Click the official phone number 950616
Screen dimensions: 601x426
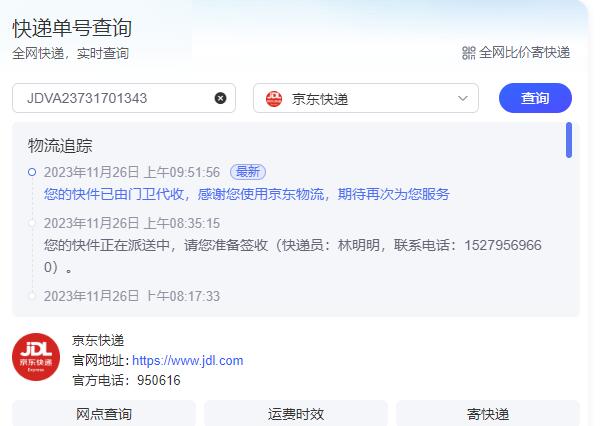pyautogui.click(x=159, y=380)
